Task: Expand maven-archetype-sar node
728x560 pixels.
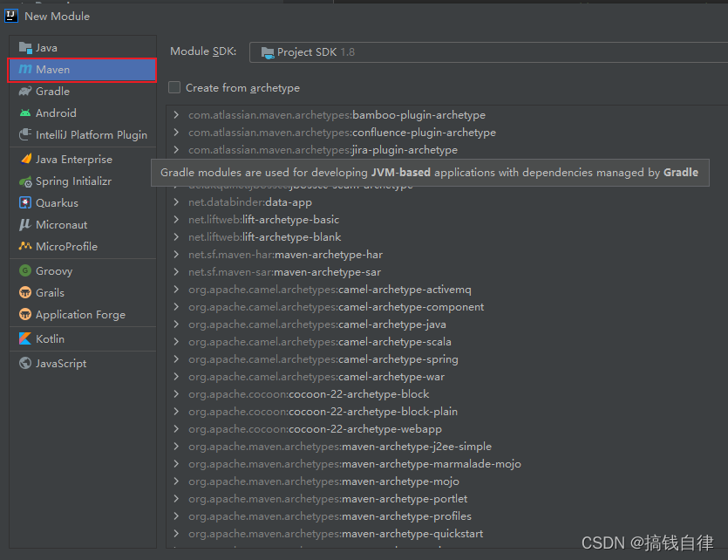Action: tap(176, 271)
